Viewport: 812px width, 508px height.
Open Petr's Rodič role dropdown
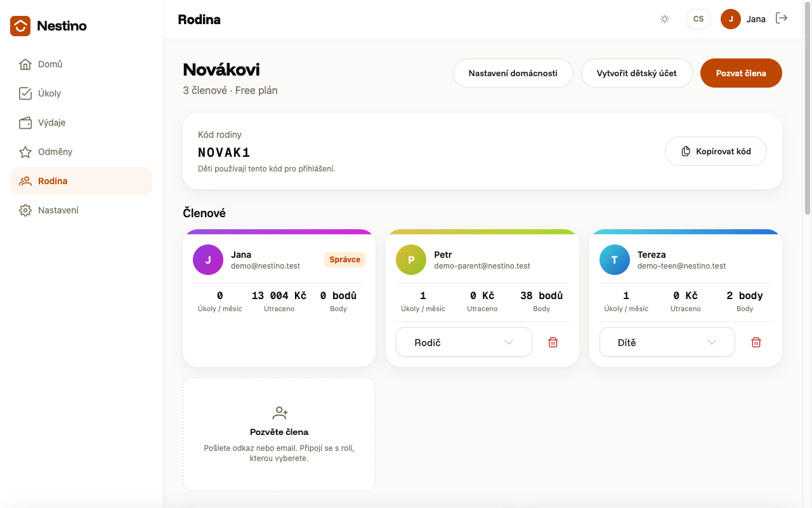464,342
